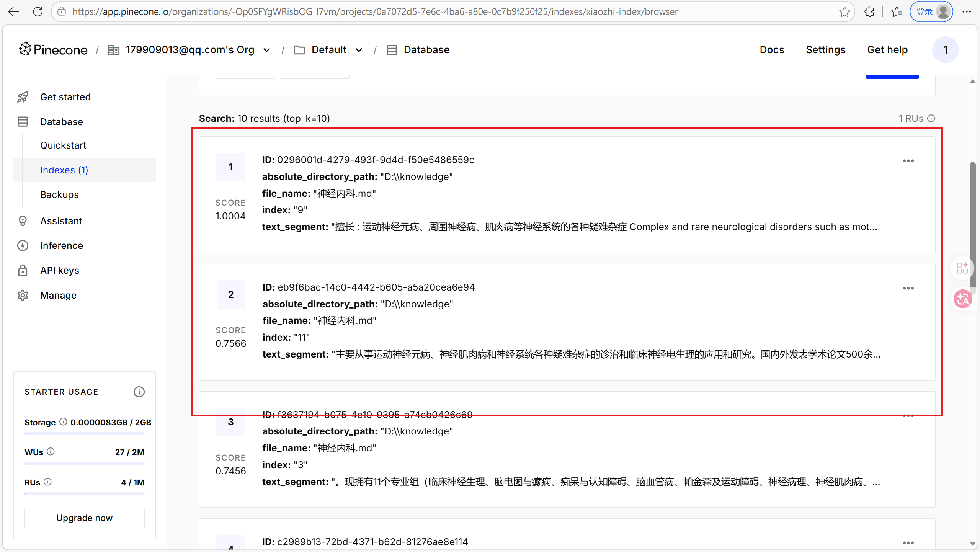Click Starter Usage info icon

pyautogui.click(x=139, y=392)
